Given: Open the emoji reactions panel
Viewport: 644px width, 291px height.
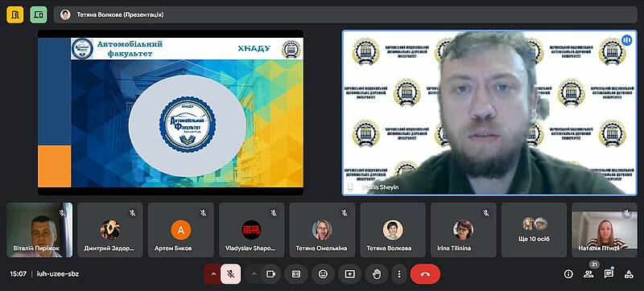Looking at the screenshot, I should 323,274.
